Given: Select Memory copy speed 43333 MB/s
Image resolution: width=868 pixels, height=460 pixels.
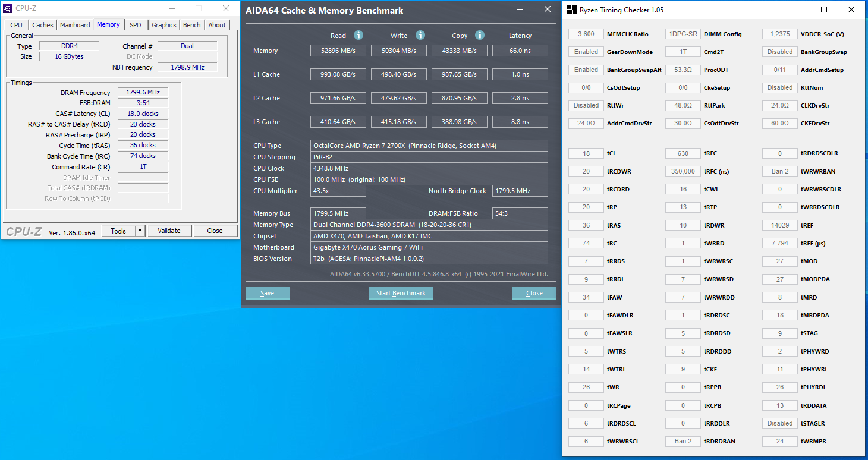Looking at the screenshot, I should tap(460, 51).
